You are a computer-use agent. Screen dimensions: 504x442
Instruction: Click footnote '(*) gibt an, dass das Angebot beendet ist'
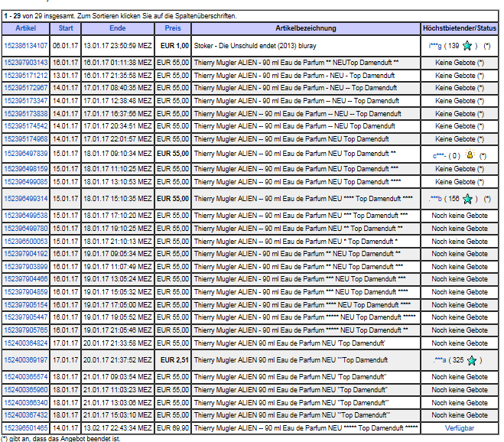tap(60, 438)
